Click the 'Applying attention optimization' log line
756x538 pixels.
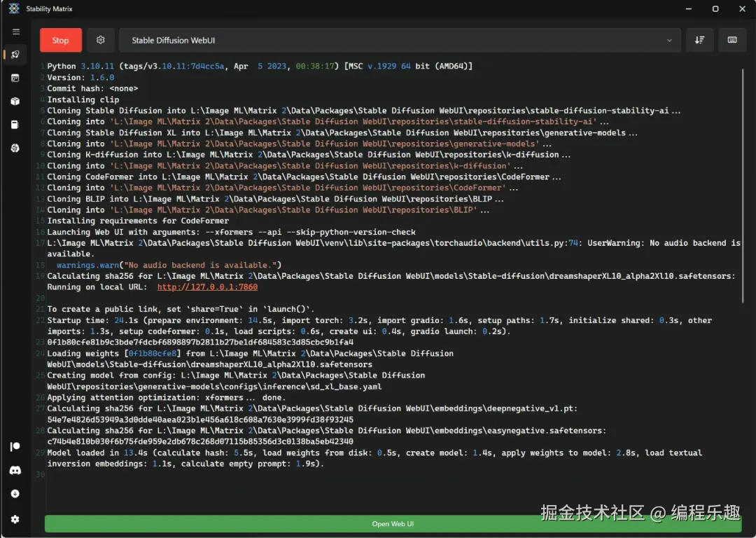click(x=167, y=398)
